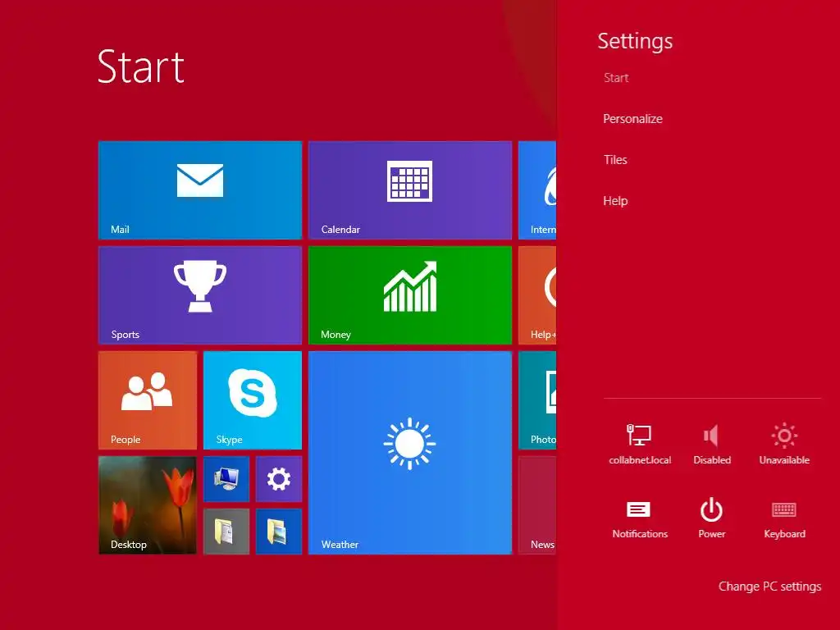Open the People tile
The image size is (840, 630).
[x=148, y=400]
